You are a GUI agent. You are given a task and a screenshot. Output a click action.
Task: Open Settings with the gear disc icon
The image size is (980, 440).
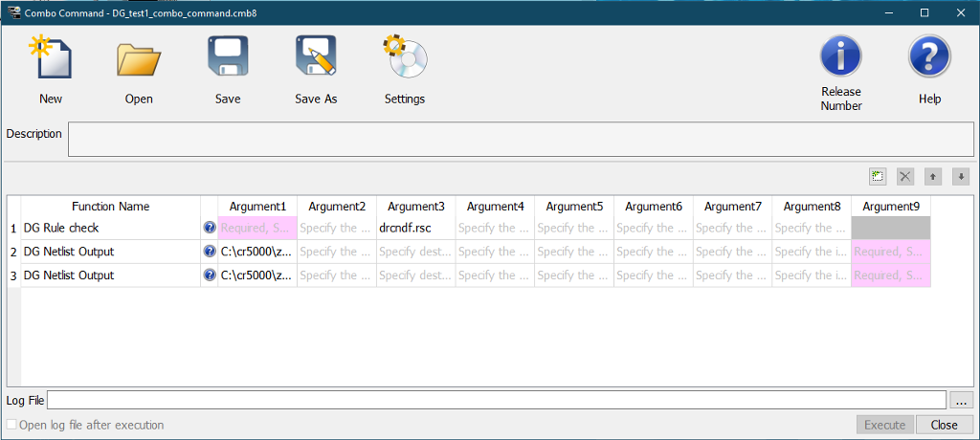(405, 56)
